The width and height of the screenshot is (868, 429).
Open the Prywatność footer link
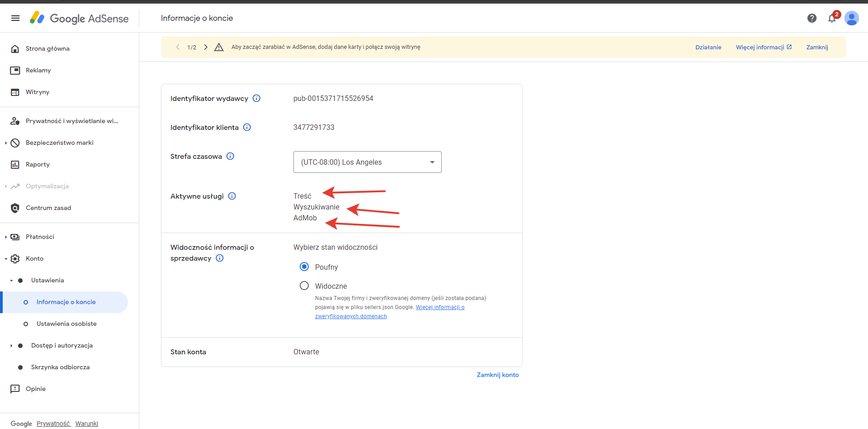(x=53, y=424)
